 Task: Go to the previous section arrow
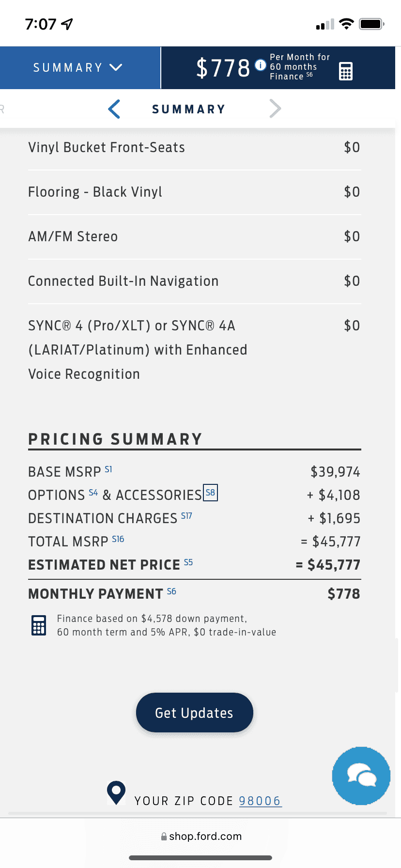pyautogui.click(x=114, y=109)
